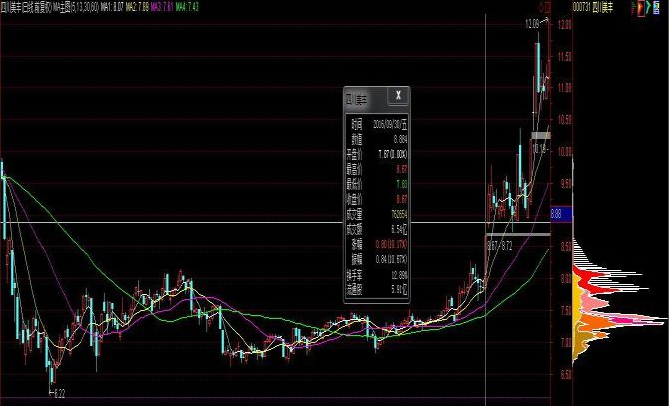Viewport: 669px width, 406px height.
Task: Click the 10.00 tick on price axis
Action: (x=564, y=152)
